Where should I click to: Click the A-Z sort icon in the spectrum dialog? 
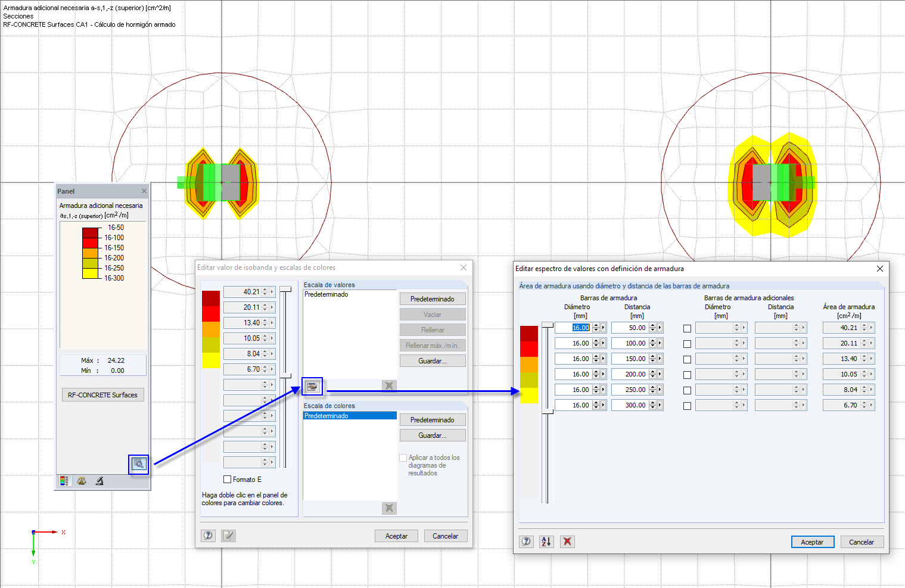[546, 542]
